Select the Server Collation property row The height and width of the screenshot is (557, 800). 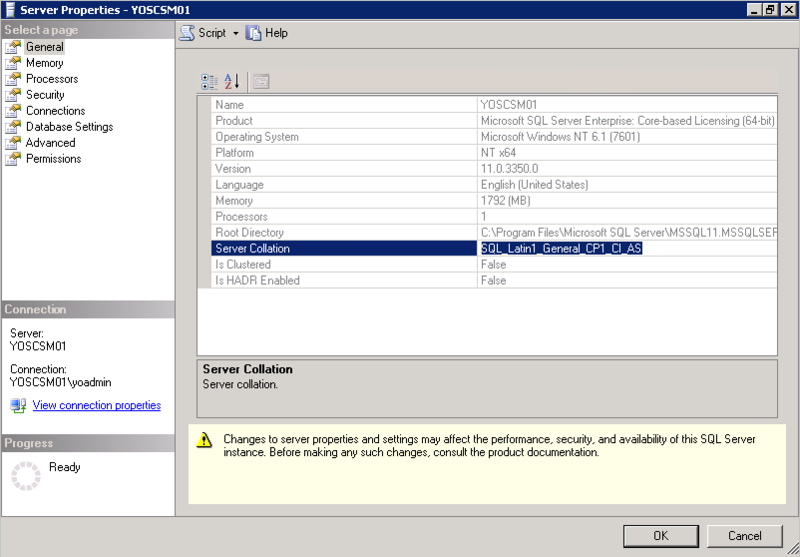click(x=494, y=248)
